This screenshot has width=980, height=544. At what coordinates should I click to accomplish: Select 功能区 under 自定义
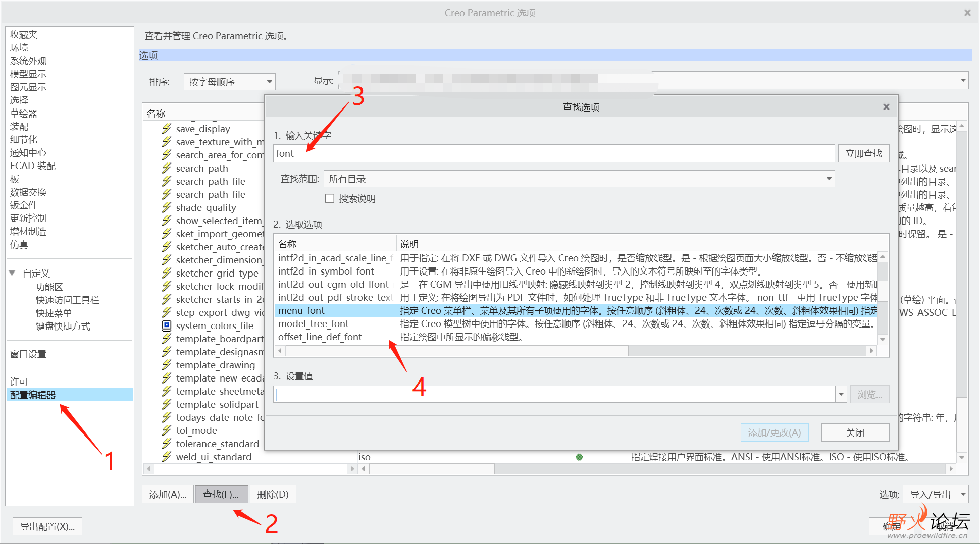pos(49,287)
